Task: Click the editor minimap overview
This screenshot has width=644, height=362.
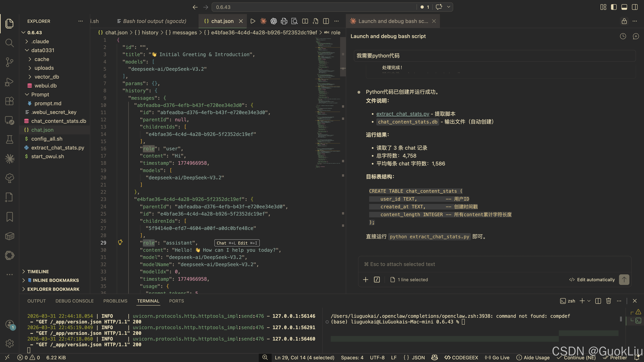Action: coord(328,100)
